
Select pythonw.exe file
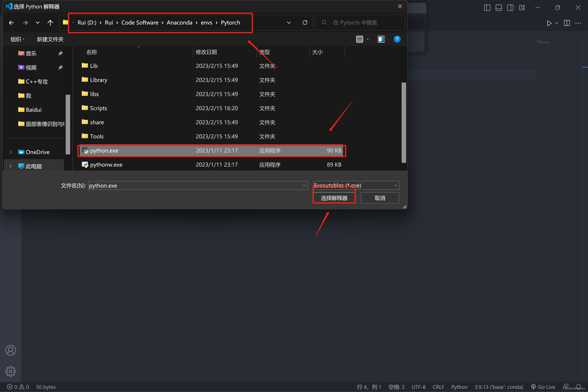pos(211,165)
